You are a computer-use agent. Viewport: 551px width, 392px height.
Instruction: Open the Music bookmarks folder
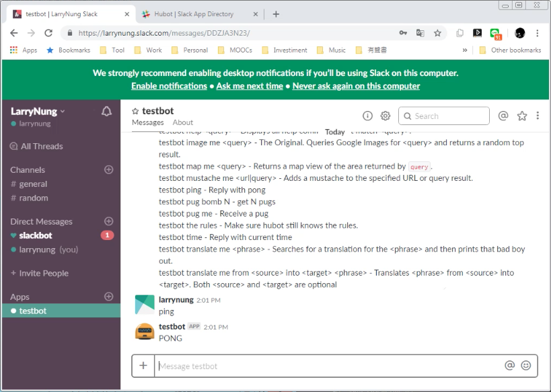tap(332, 50)
